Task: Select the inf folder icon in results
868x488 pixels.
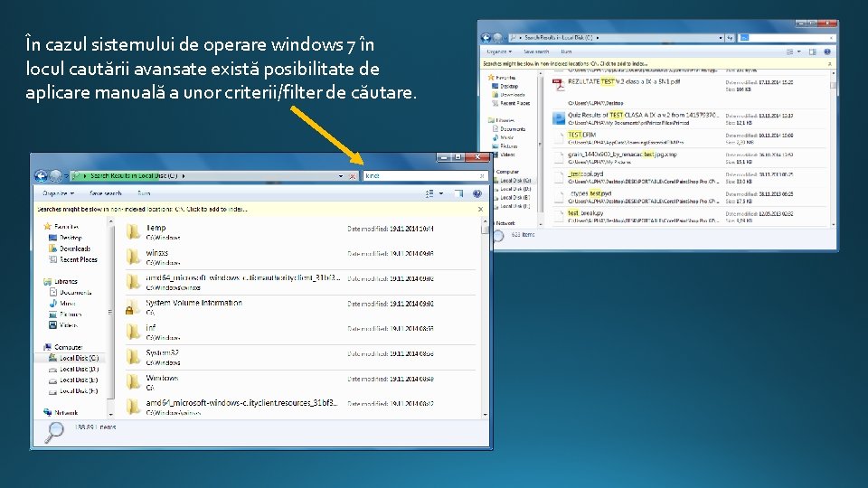Action: pyautogui.click(x=133, y=332)
